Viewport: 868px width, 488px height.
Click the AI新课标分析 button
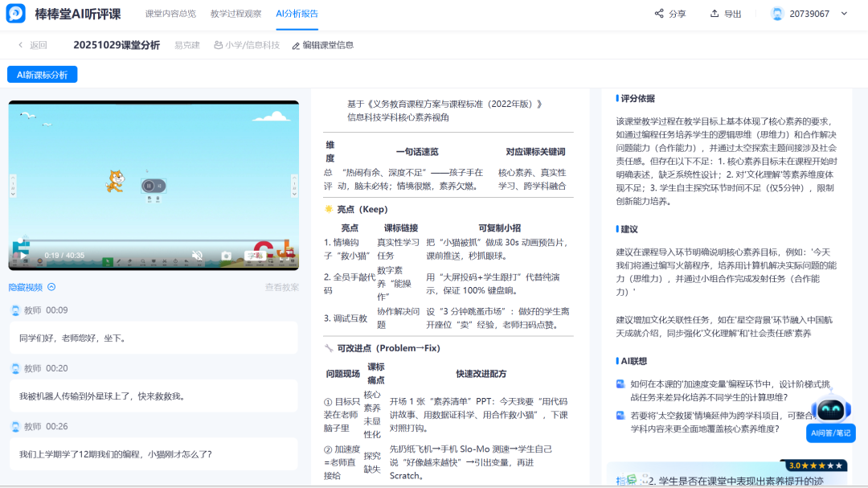(40, 74)
